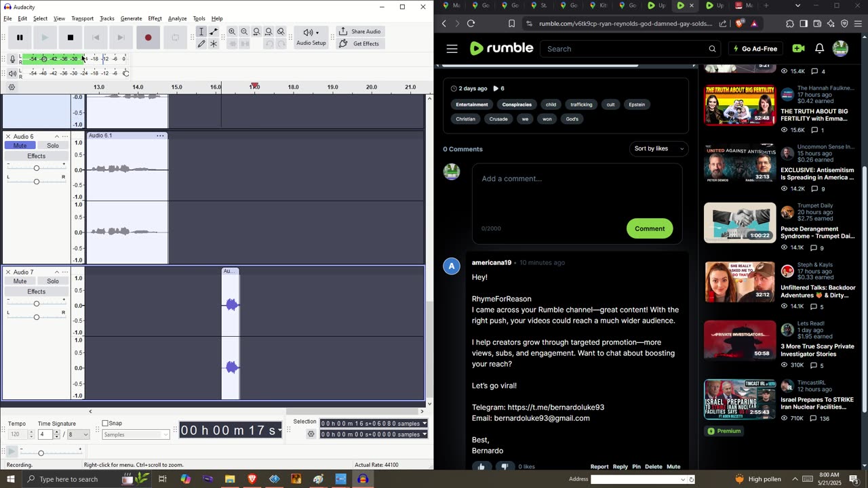The image size is (868, 488).
Task: Open selection settings gear icon
Action: tap(311, 434)
